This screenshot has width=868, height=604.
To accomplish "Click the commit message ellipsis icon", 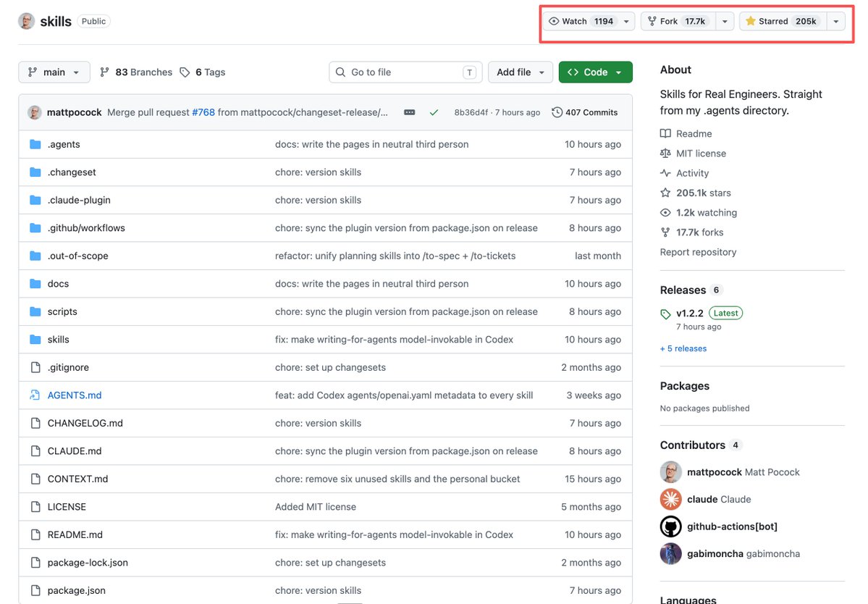I will [410, 112].
